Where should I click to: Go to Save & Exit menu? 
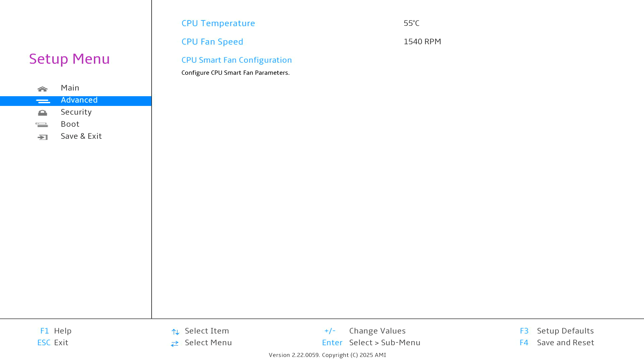pos(81,136)
